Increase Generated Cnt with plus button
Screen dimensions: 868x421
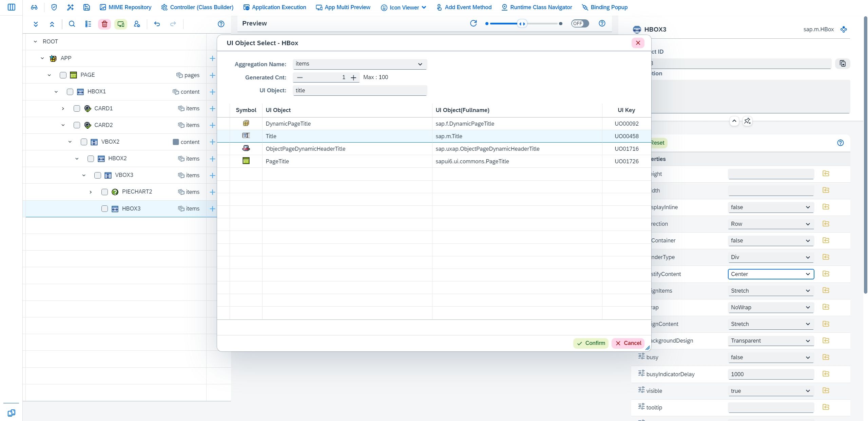coord(353,77)
